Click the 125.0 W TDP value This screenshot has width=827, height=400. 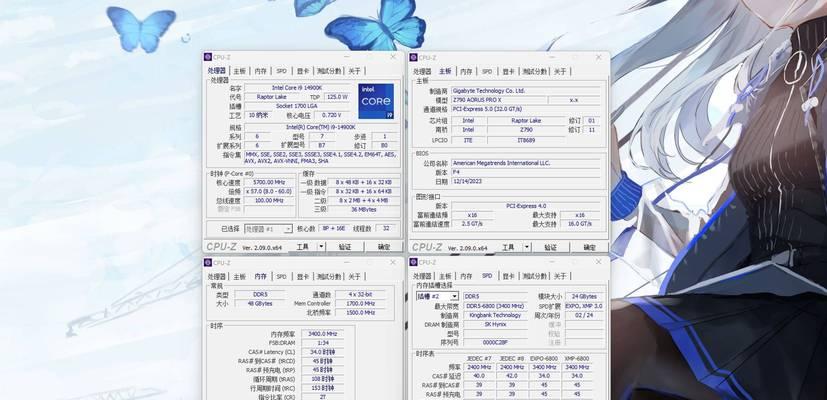point(336,97)
